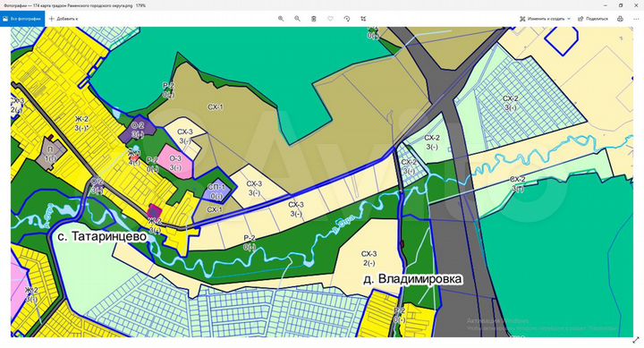Click the д. Владимировка label on the map
644x348 pixels.
tap(412, 279)
